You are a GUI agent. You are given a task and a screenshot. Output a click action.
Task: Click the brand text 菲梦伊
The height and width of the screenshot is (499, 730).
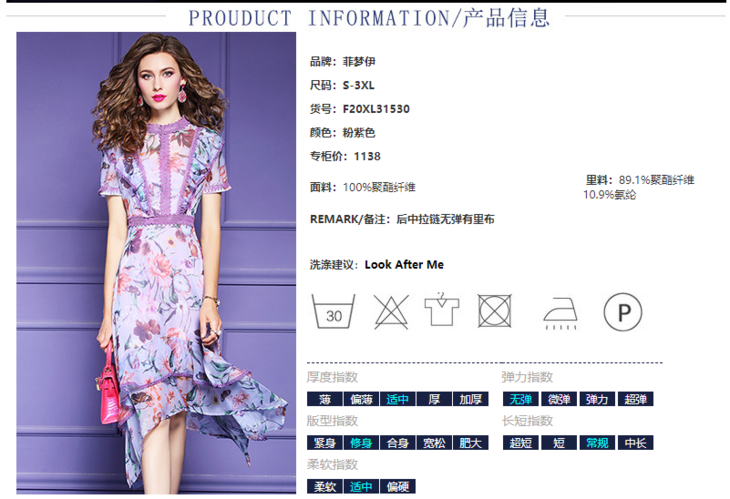point(359,61)
